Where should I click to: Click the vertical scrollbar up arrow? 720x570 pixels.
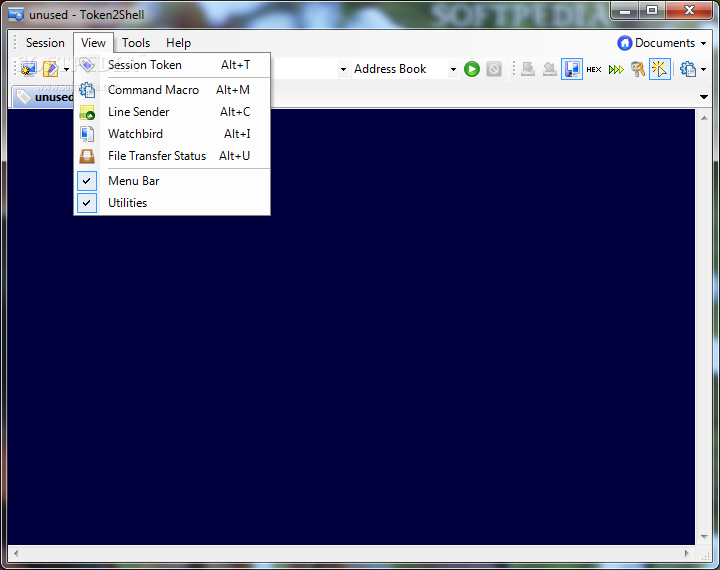pyautogui.click(x=704, y=118)
